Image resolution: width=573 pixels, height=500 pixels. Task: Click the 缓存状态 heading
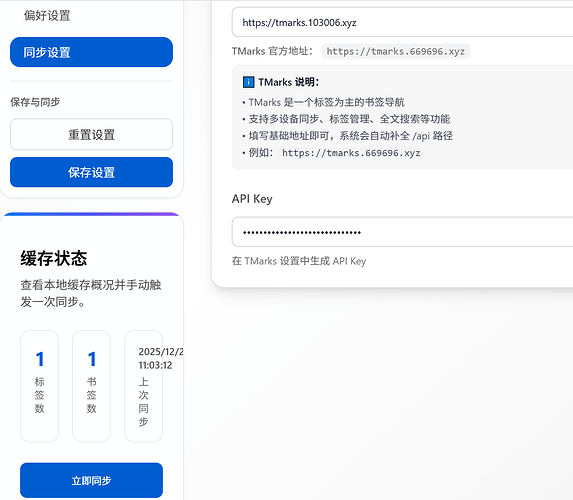tap(54, 258)
